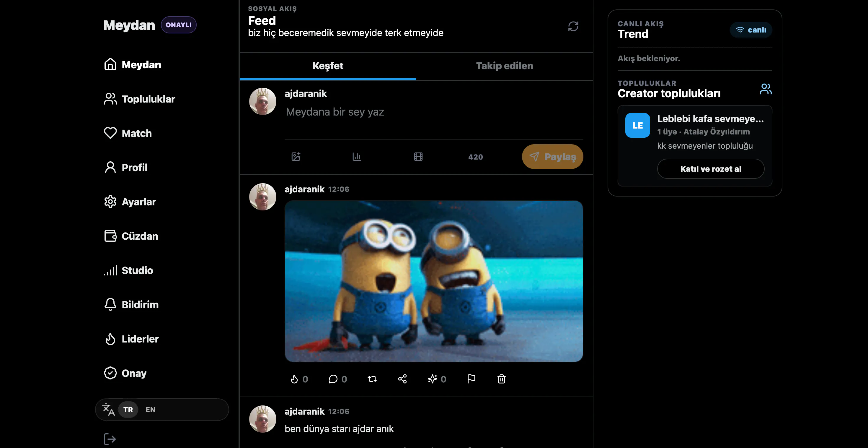
Task: Open Leblebi kafa sevmeye... community title
Action: click(710, 119)
